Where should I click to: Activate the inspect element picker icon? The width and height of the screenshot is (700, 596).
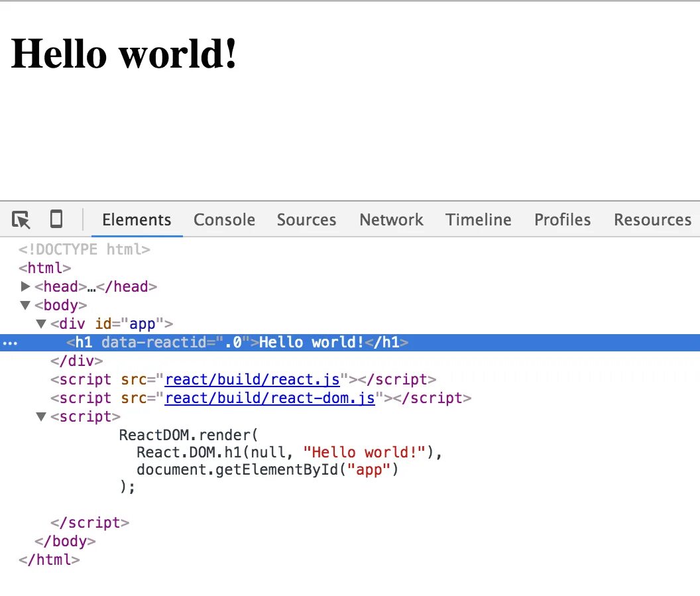click(21, 219)
